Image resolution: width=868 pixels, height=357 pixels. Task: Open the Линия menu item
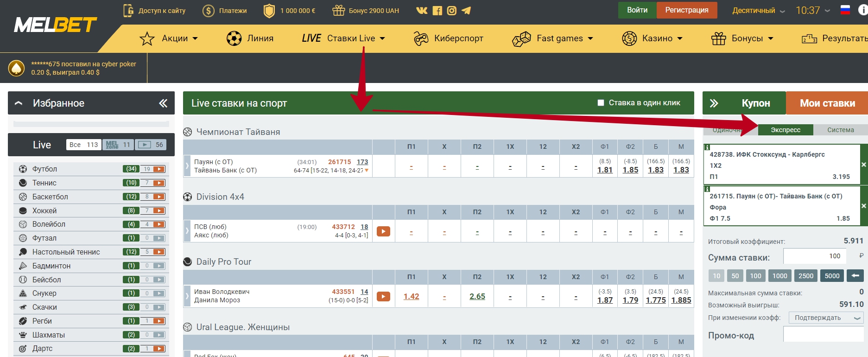pos(260,38)
